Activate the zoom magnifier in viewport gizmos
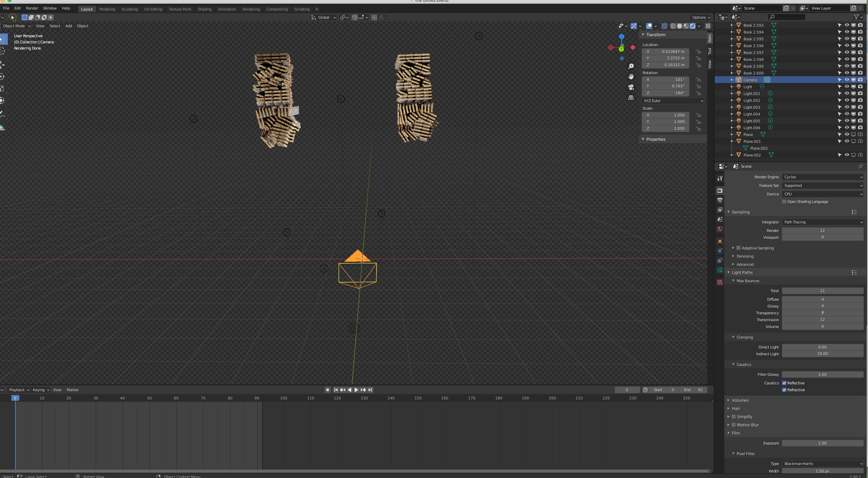868x478 pixels. click(x=631, y=66)
